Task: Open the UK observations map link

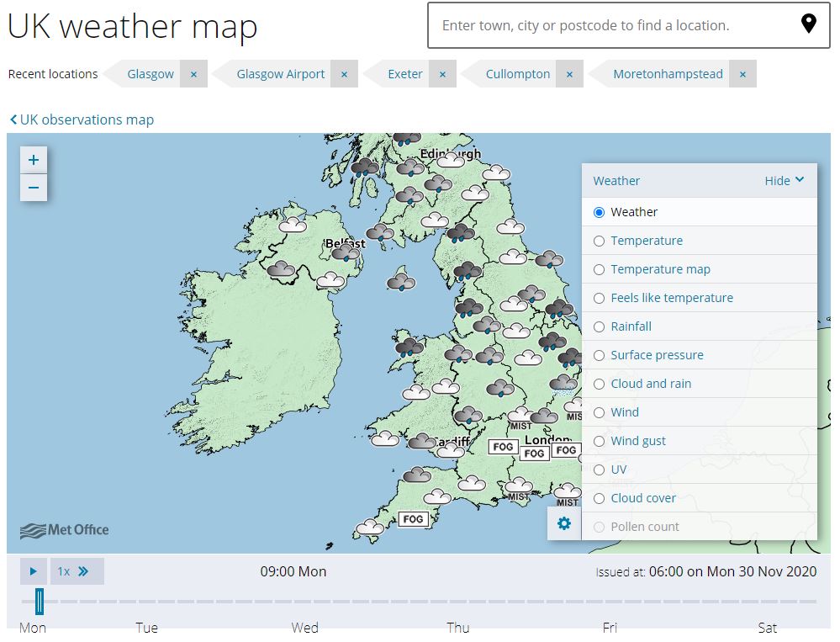Action: (x=81, y=119)
